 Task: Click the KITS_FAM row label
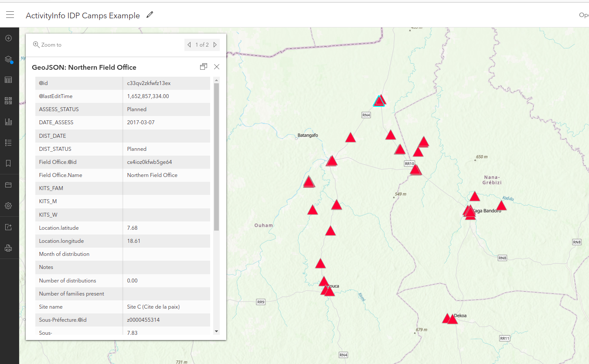pyautogui.click(x=51, y=188)
